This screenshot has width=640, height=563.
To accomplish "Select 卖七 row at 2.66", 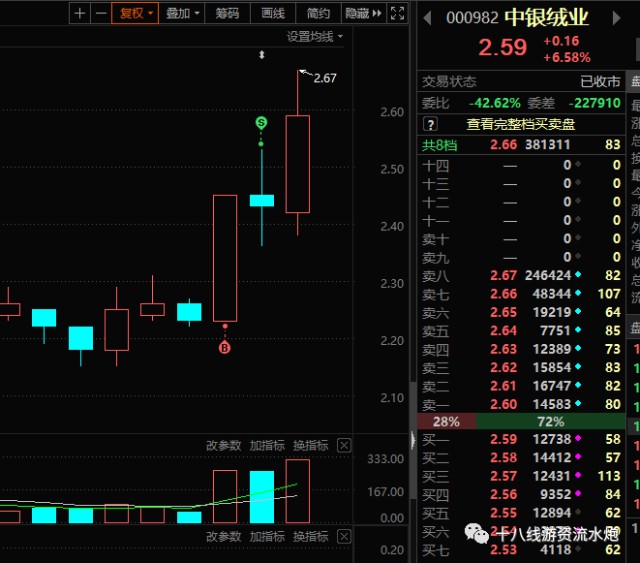I will (521, 294).
